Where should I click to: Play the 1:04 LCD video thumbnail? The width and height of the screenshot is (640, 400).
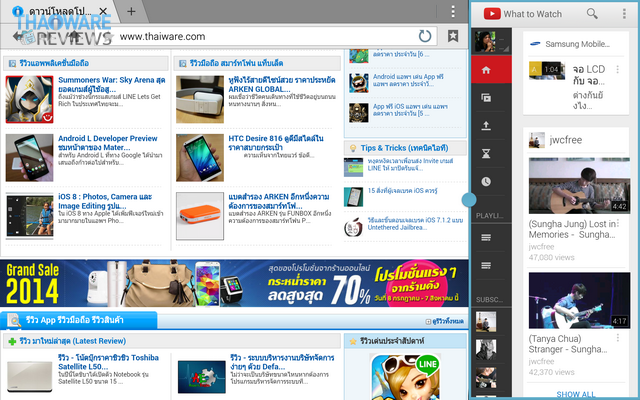[547, 71]
